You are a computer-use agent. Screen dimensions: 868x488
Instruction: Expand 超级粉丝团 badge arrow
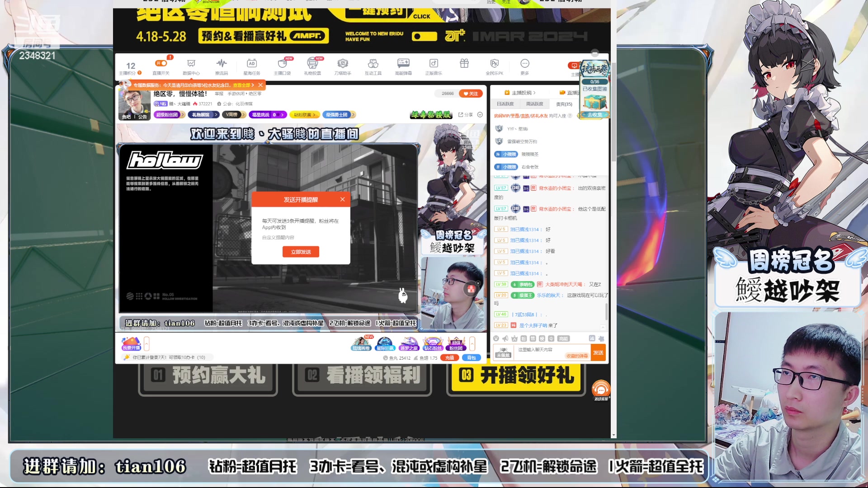click(183, 115)
